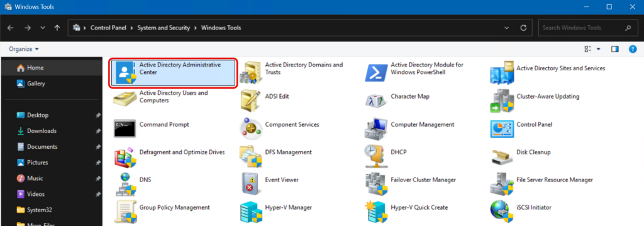The width and height of the screenshot is (644, 226).
Task: Click the Control Panel breadcrumb
Action: click(109, 28)
